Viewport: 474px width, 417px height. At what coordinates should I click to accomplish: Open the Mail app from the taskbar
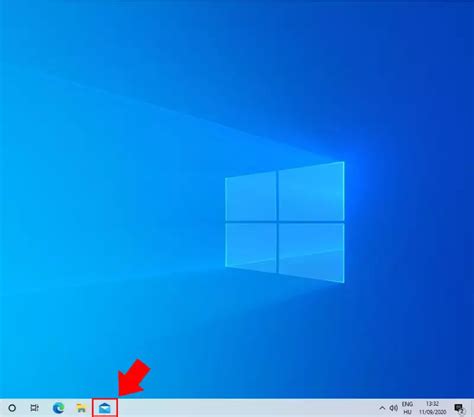tap(105, 408)
